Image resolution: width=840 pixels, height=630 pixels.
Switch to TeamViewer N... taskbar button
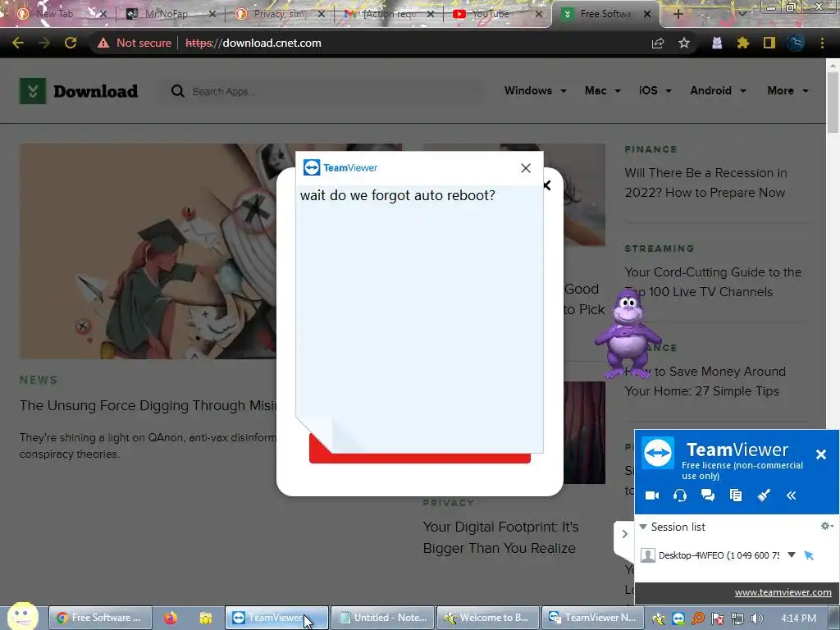[594, 618]
